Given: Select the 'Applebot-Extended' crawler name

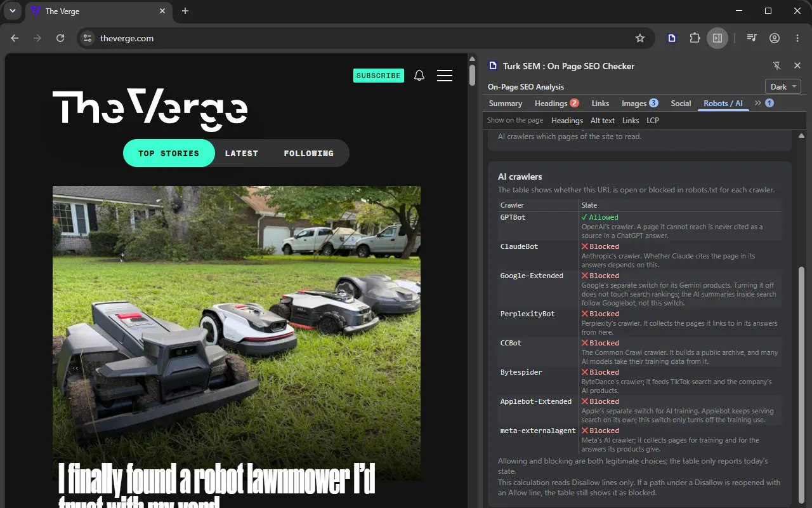Looking at the screenshot, I should point(536,401).
